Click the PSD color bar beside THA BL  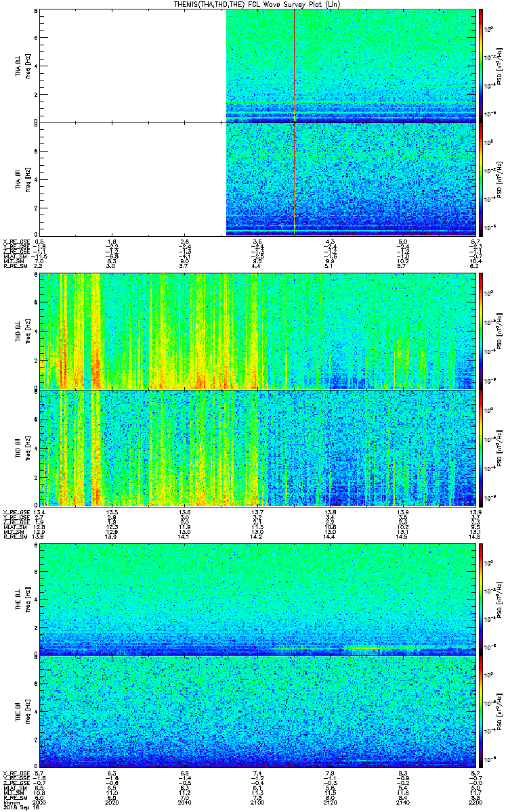point(481,66)
